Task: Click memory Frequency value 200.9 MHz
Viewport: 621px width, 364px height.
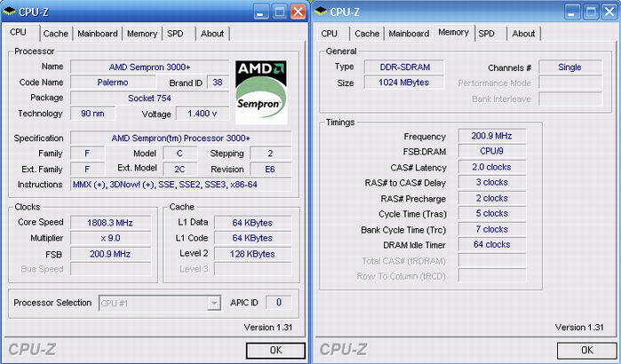Action: [x=492, y=136]
